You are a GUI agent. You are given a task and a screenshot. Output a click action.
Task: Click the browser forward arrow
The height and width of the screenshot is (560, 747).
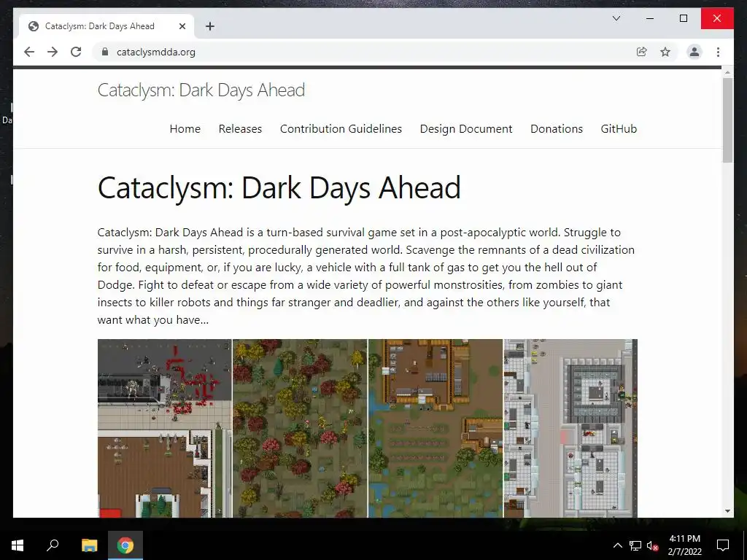[x=53, y=52]
